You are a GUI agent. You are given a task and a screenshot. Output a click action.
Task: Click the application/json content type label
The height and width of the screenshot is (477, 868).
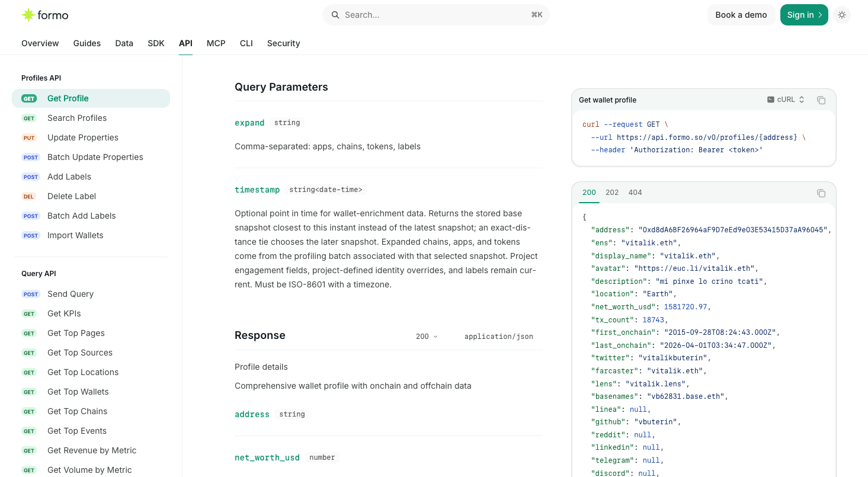(499, 337)
